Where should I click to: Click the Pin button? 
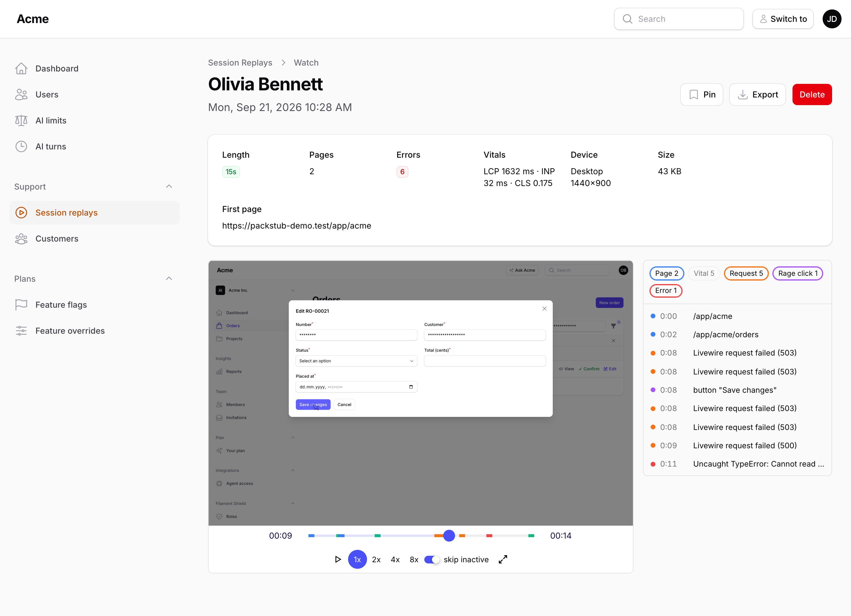point(701,94)
